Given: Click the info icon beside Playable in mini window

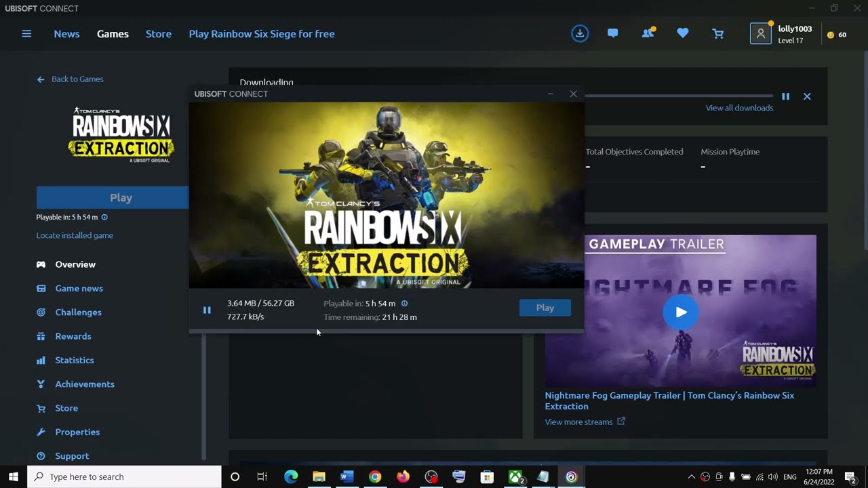Looking at the screenshot, I should [405, 304].
